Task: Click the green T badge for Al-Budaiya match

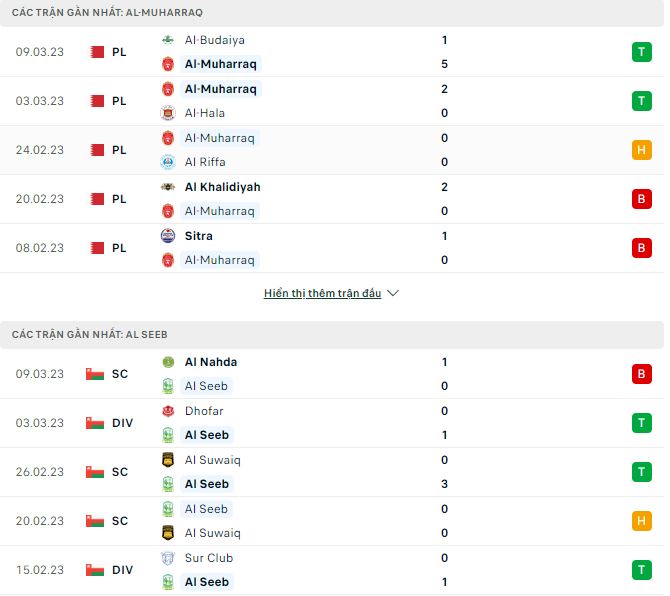Action: point(641,52)
